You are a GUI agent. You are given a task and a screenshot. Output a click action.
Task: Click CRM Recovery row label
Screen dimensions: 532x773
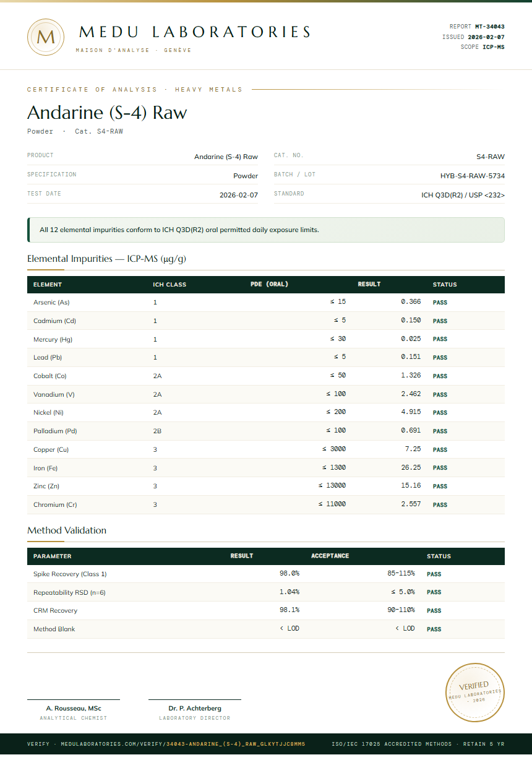(x=56, y=611)
